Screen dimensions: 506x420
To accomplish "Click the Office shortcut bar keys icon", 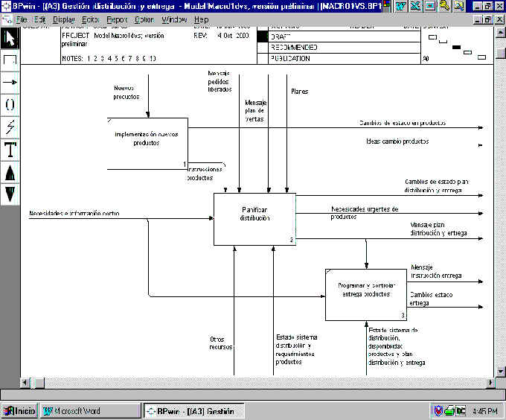I will coord(445,6).
